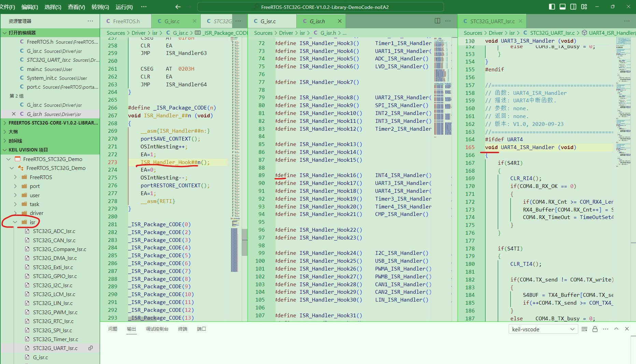The width and height of the screenshot is (636, 364).
Task: Toggle bottom panel layout icon
Action: pyautogui.click(x=562, y=7)
